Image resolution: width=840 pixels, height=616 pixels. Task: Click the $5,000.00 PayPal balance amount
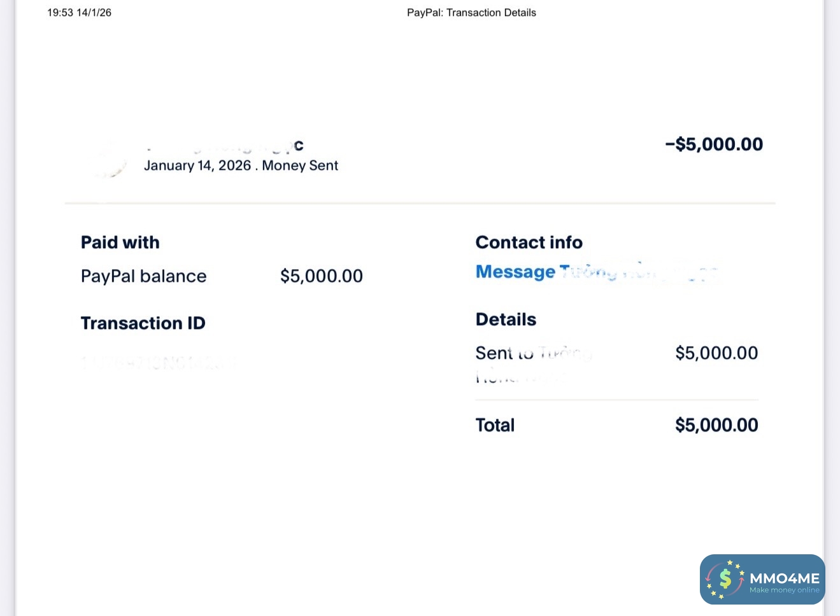click(x=321, y=276)
